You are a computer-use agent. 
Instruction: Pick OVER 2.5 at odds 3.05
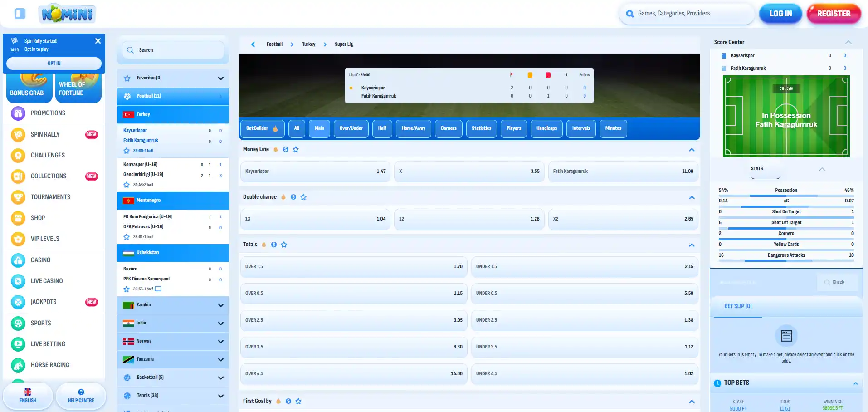[354, 320]
